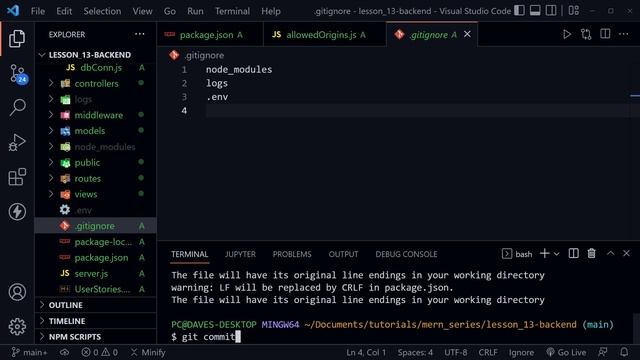
Task: Click Spaces: 4 indentation setting
Action: 415,352
